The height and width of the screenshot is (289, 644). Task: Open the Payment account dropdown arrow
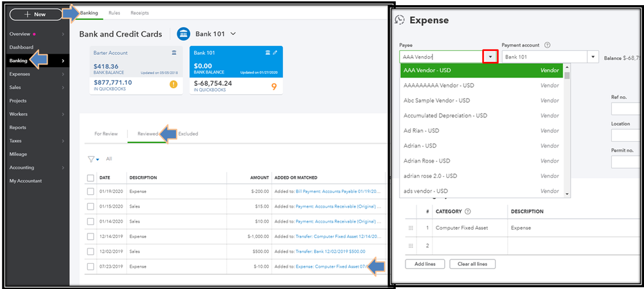coord(593,57)
